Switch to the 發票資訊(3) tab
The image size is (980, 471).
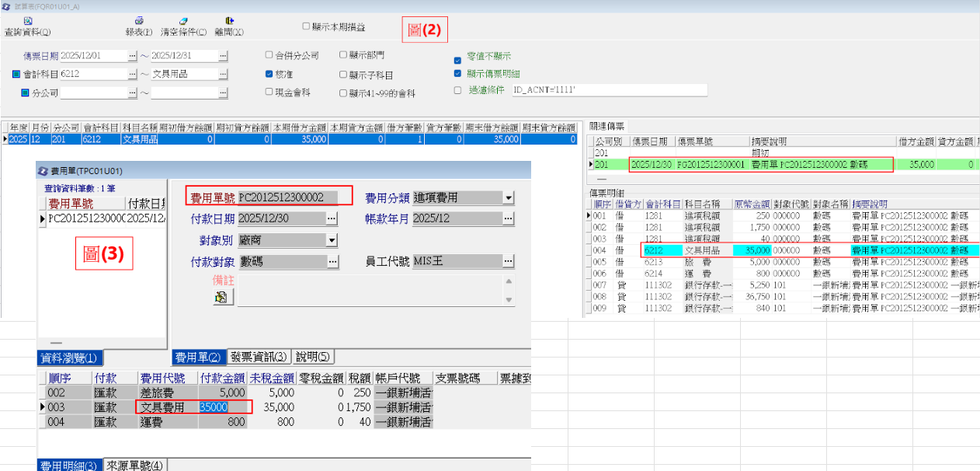coord(259,358)
